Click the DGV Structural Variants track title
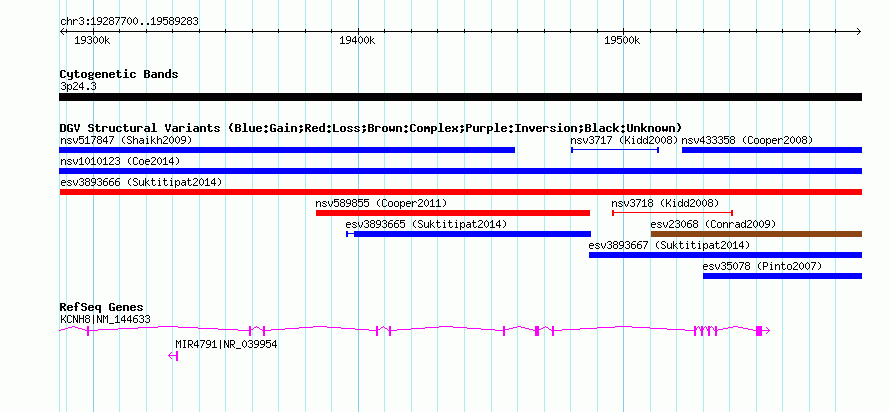890x412 pixels. click(371, 128)
